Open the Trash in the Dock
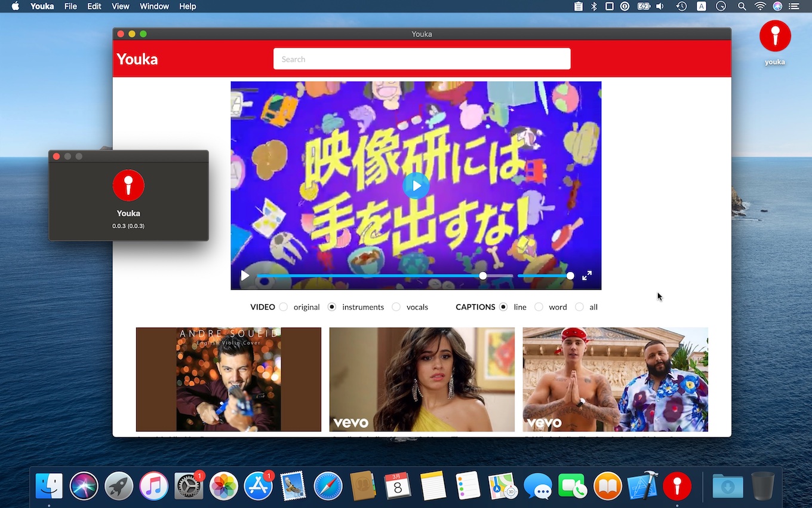This screenshot has width=812, height=508. pos(762,486)
